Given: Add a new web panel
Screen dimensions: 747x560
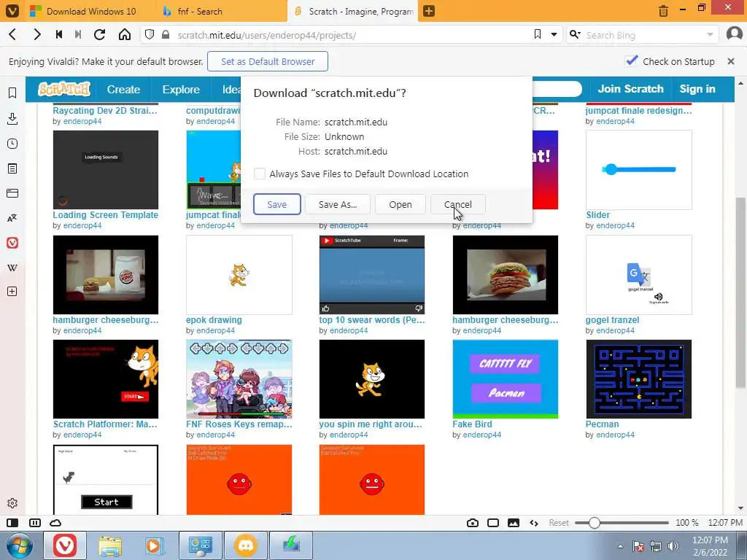Looking at the screenshot, I should pos(12,292).
